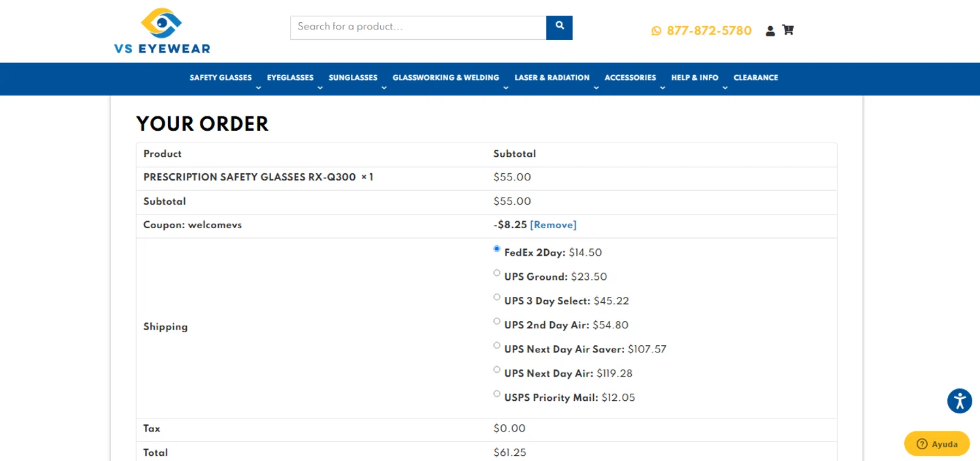
Task: Open Accessories menu item
Action: click(630, 78)
